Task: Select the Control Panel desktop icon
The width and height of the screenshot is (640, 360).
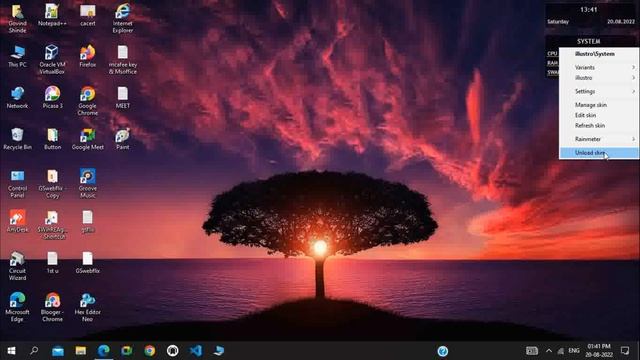Action: click(17, 184)
